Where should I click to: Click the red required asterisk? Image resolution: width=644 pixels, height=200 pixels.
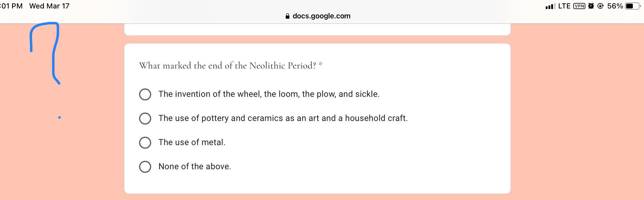click(x=320, y=65)
